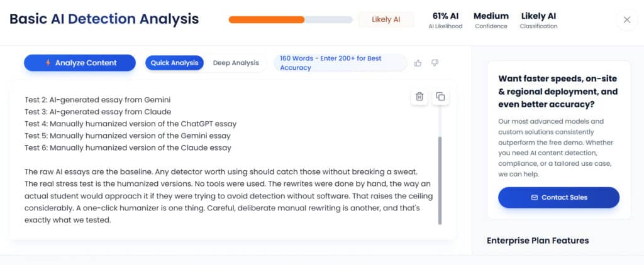Click the Likely AI Classification label

click(x=538, y=20)
